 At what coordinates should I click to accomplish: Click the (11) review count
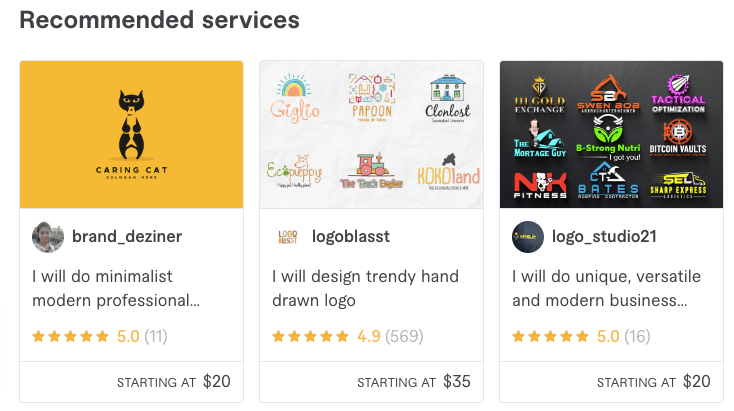156,336
